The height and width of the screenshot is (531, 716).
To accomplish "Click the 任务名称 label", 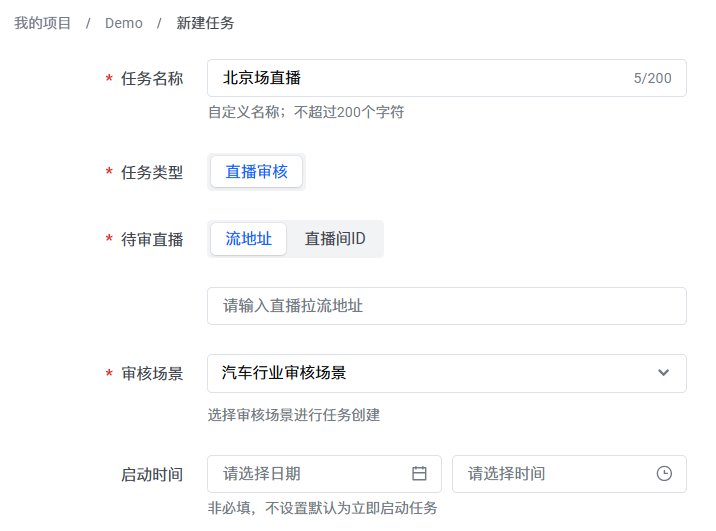I will tap(152, 79).
